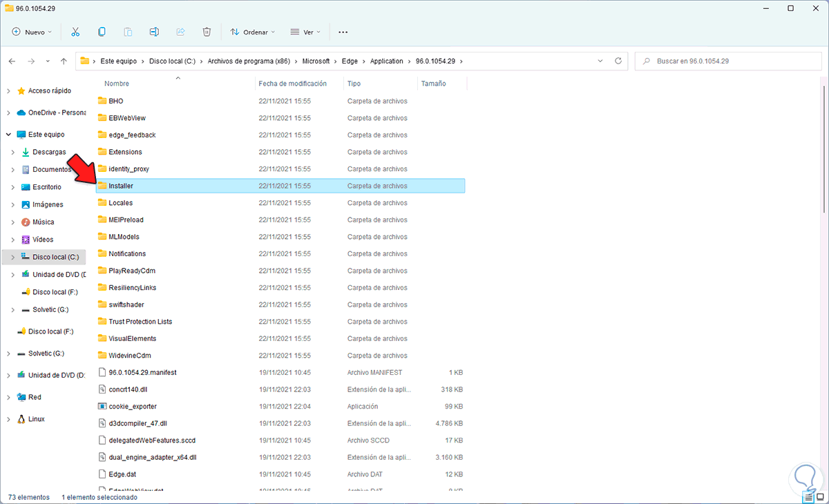
Task: Click Microsoft breadcrumb segment
Action: (316, 61)
